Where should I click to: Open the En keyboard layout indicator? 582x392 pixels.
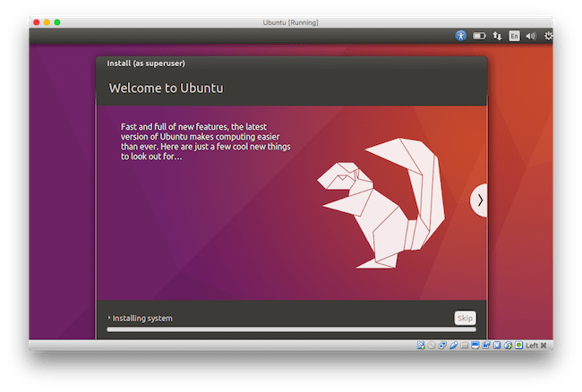[514, 36]
